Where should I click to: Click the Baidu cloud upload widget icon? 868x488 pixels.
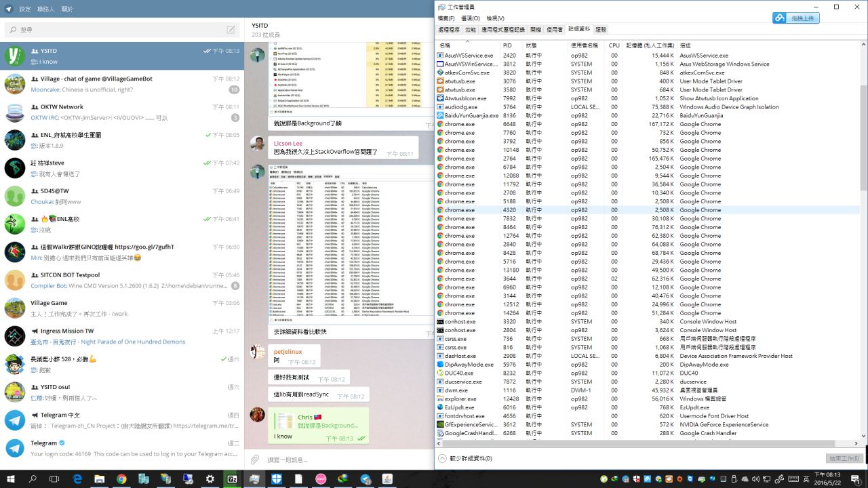click(x=781, y=18)
